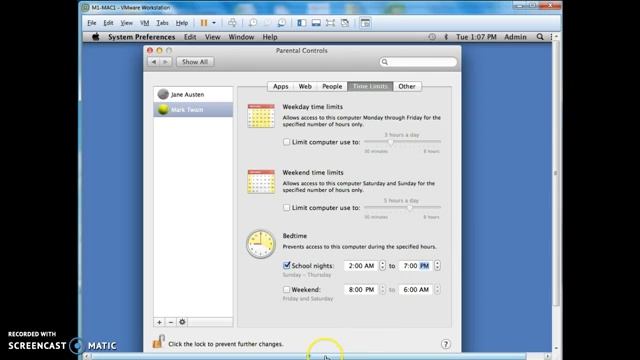Screen dimensions: 640x360
Task: Enable weekday Limit computer use checkbox
Action: pos(287,142)
